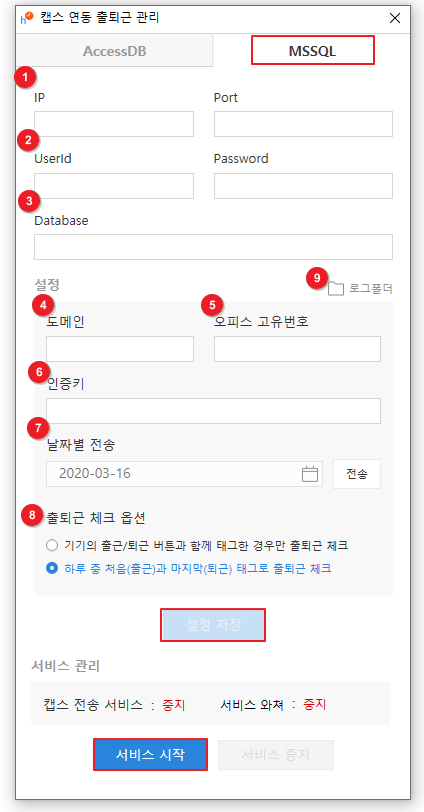Viewport: 424px width, 812px height.
Task: Open the calendar icon in date field
Action: point(310,474)
